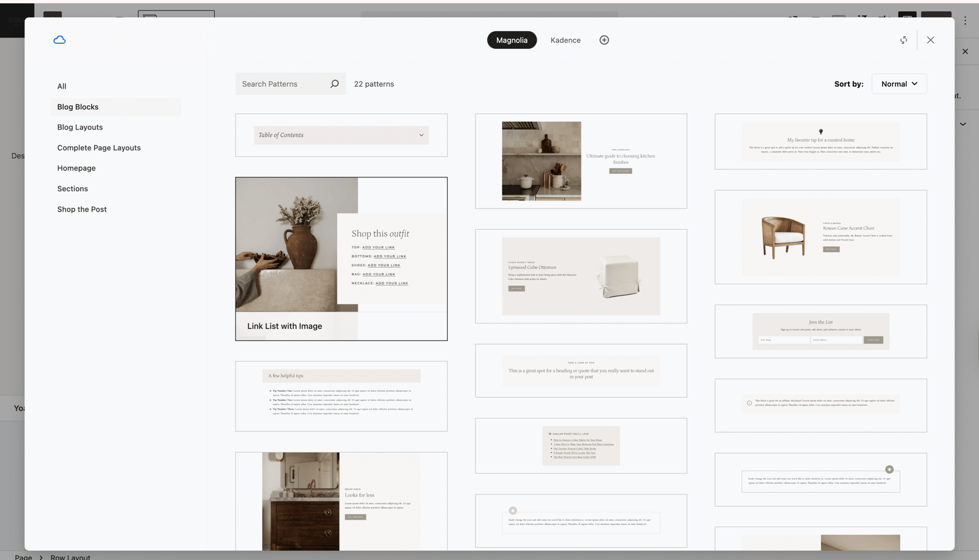Click the search magnifier icon
Viewport: 979px width, 560px height.
pyautogui.click(x=335, y=84)
